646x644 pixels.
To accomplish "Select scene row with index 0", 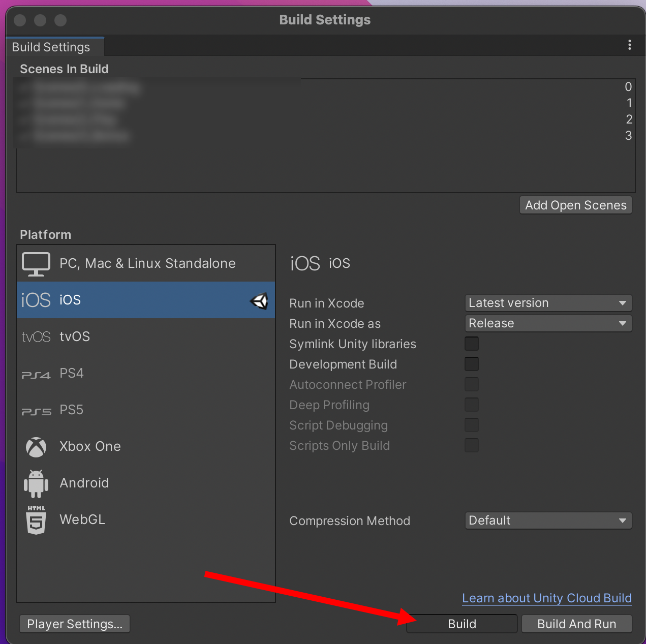I will coord(326,87).
